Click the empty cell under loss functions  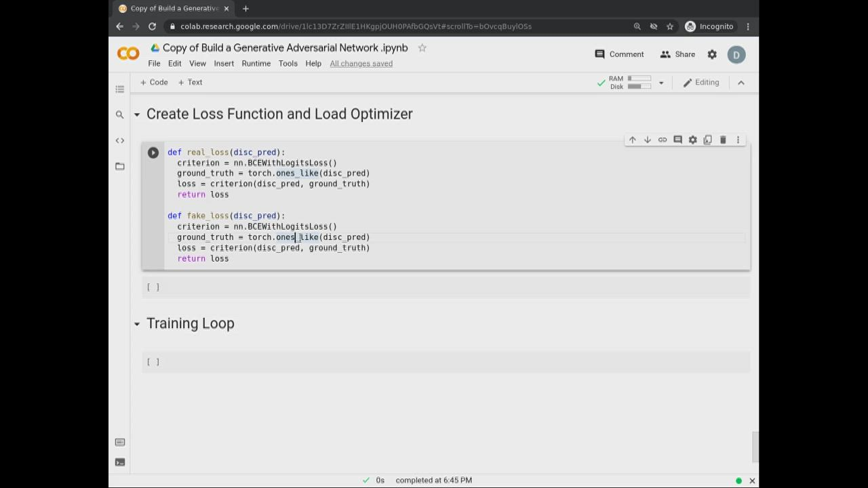(446, 287)
